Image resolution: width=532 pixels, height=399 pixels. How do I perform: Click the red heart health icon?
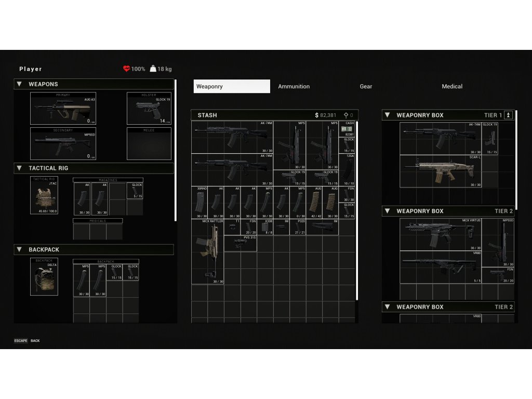tap(127, 69)
